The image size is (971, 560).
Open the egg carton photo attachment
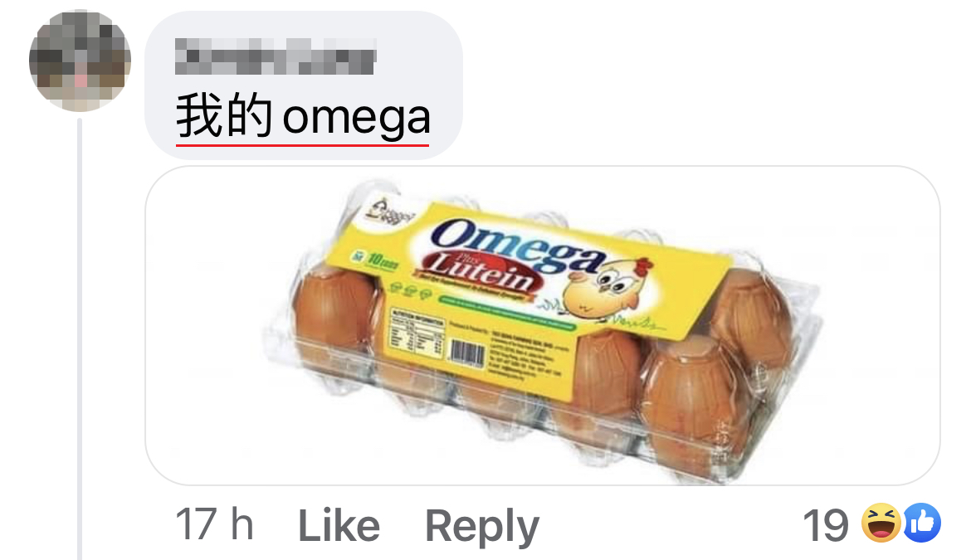coord(543,325)
